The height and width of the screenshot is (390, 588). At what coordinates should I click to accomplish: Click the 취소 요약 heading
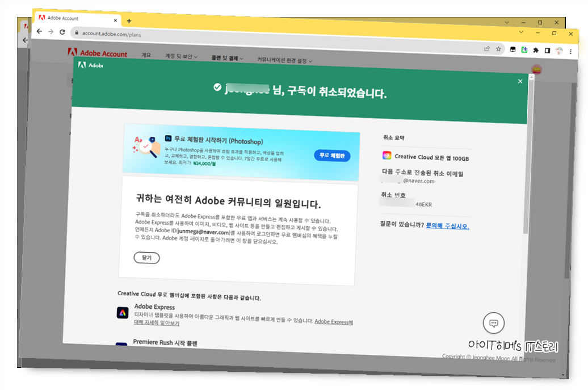[x=394, y=137]
